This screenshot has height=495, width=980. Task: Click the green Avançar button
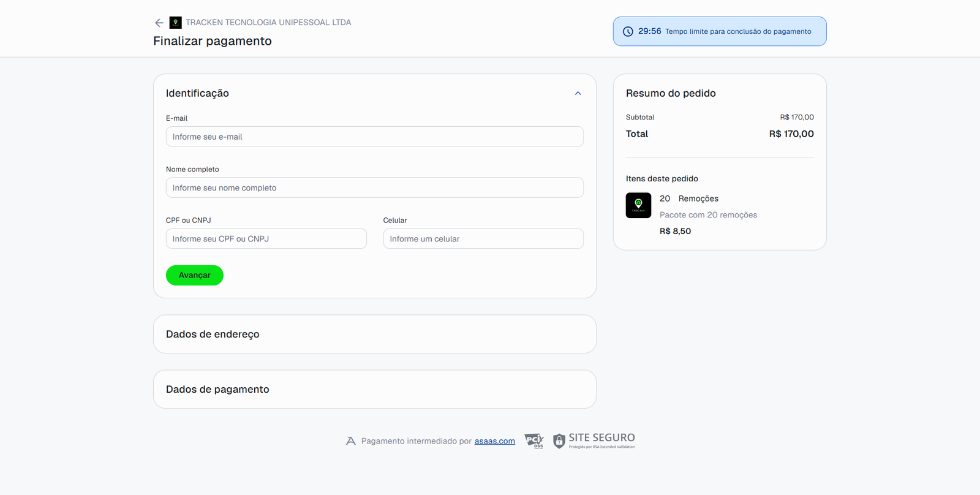click(x=195, y=276)
